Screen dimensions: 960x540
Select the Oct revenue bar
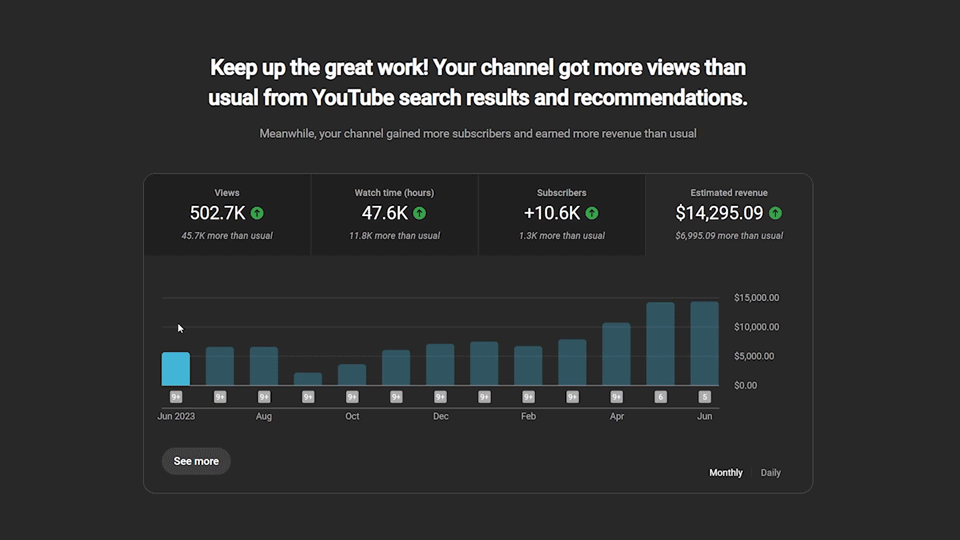(352, 375)
